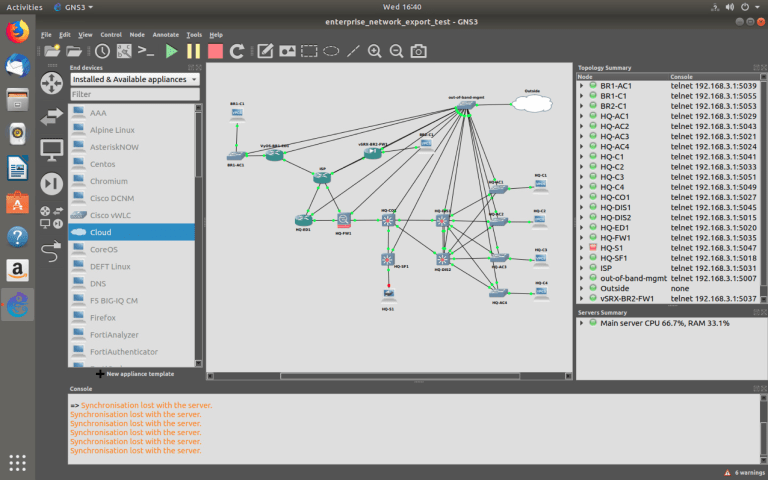This screenshot has height=480, width=768.
Task: Browse end devices monitor category
Action: tap(51, 150)
